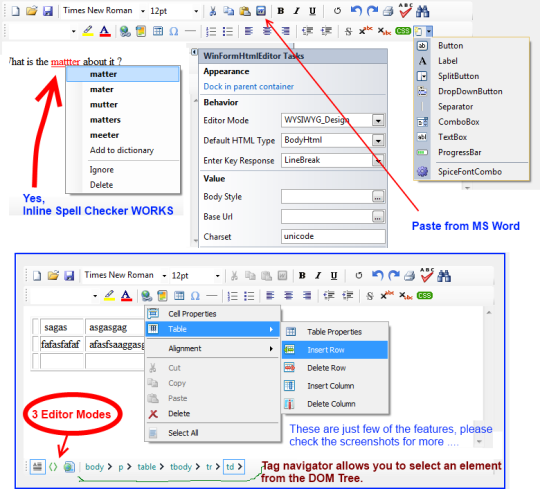Click the Redo arrow in top toolbar
Image resolution: width=540 pixels, height=489 pixels.
pyautogui.click(x=372, y=11)
